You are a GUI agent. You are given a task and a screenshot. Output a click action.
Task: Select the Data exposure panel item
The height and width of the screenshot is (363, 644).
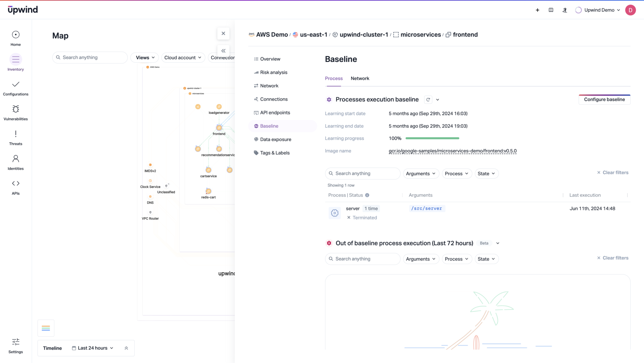tap(275, 139)
